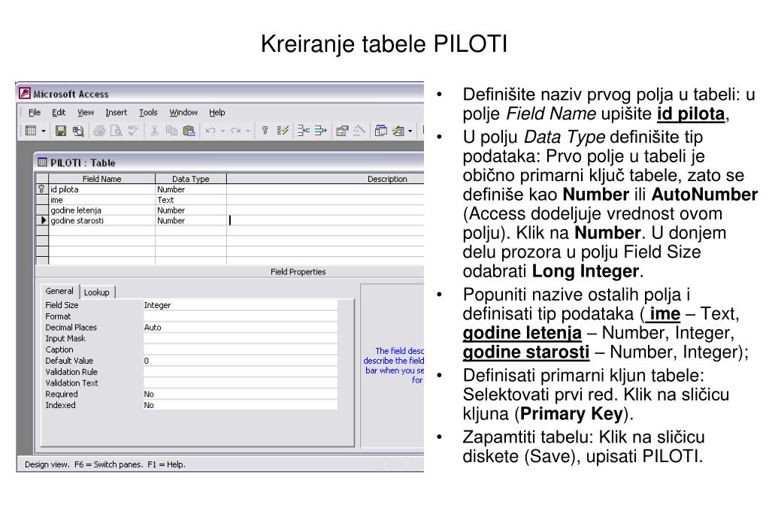Screen dimensions: 769x532
Task: Click the Insert Rows toolbar icon
Action: click(304, 131)
